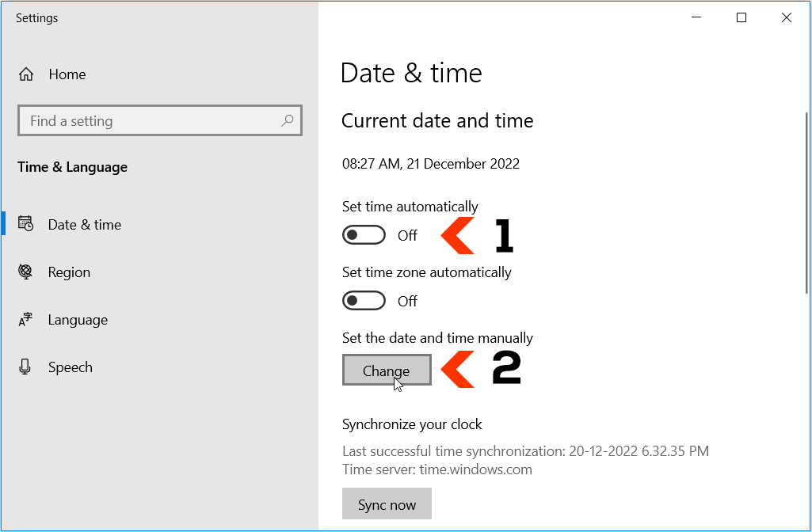Viewport: 812px width, 532px height.
Task: Click Sync now to synchronize the clock
Action: [x=387, y=503]
